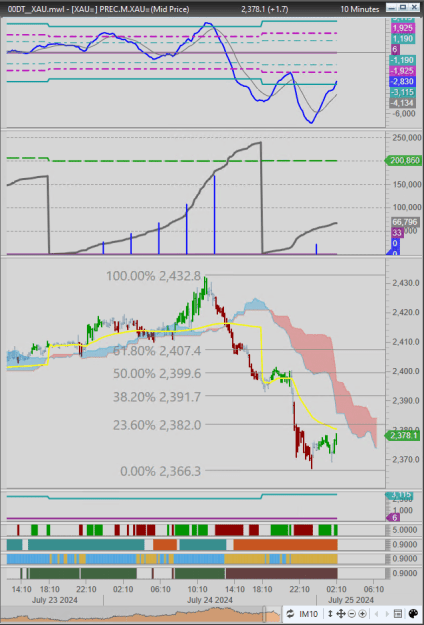Click the 66,796 gray axis label
This screenshot has width=424, height=625.
404,222
